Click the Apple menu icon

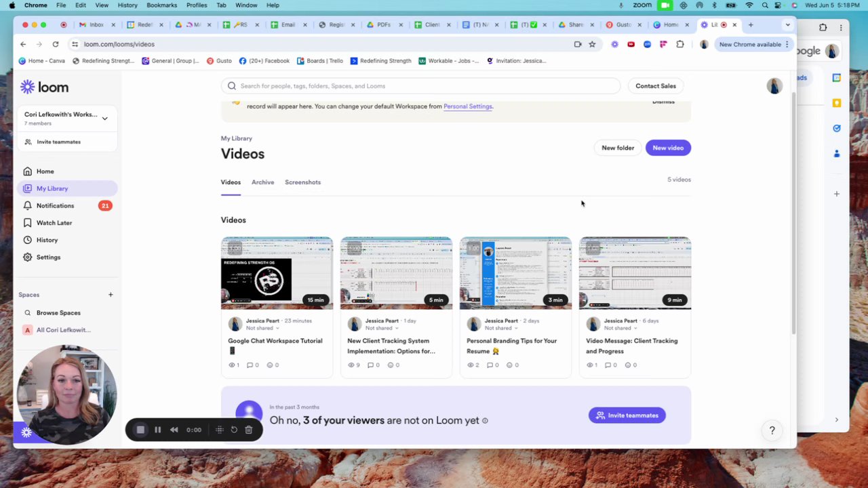[x=12, y=5]
